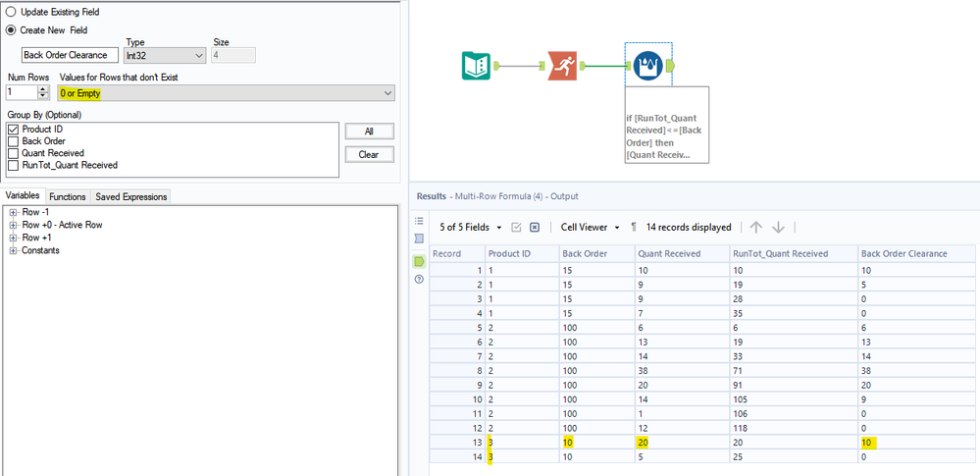
Task: Toggle RunTot_Quant Received group-by checkbox
Action: (14, 165)
